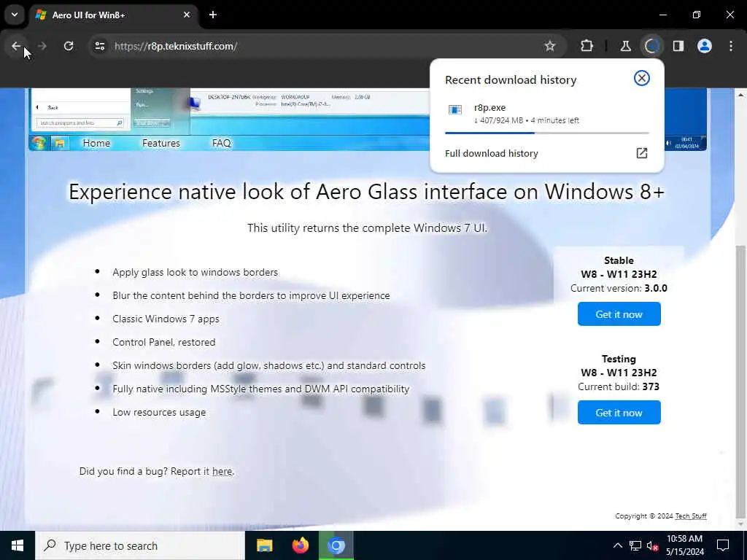This screenshot has width=747, height=560.
Task: Click the muted volume tray icon
Action: [652, 545]
